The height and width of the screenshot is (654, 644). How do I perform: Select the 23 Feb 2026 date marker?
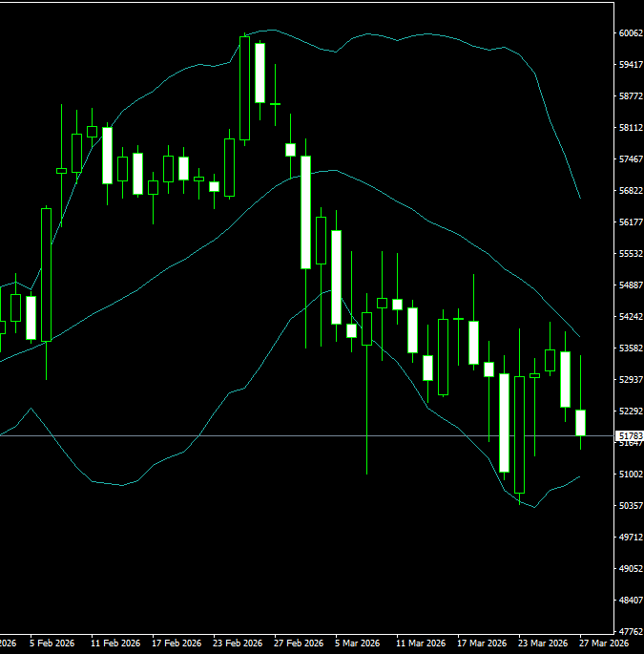[x=238, y=644]
